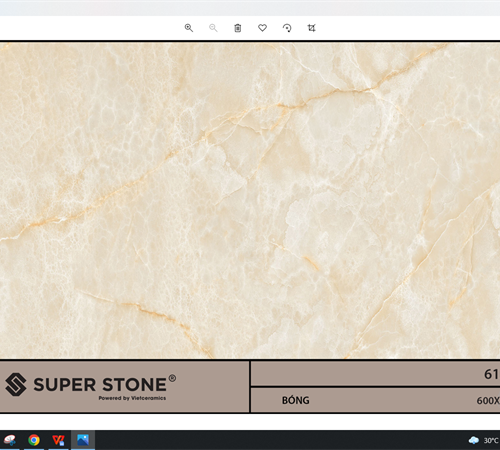Open Google Chrome from the taskbar
The width and height of the screenshot is (500, 450).
click(x=34, y=440)
